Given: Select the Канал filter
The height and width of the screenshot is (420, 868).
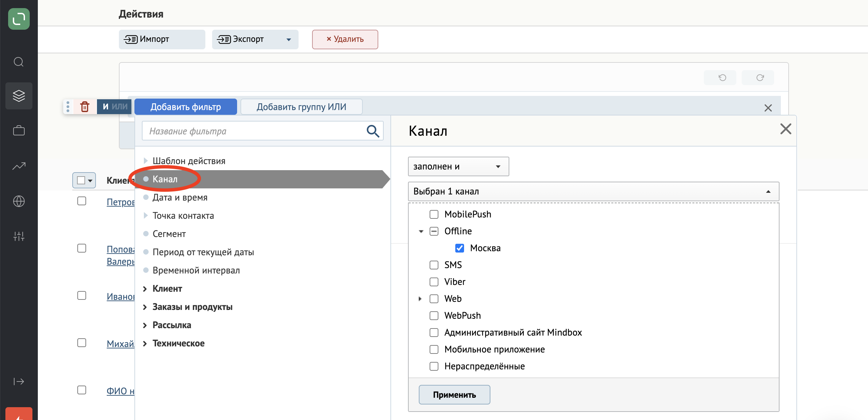Looking at the screenshot, I should pos(262,179).
